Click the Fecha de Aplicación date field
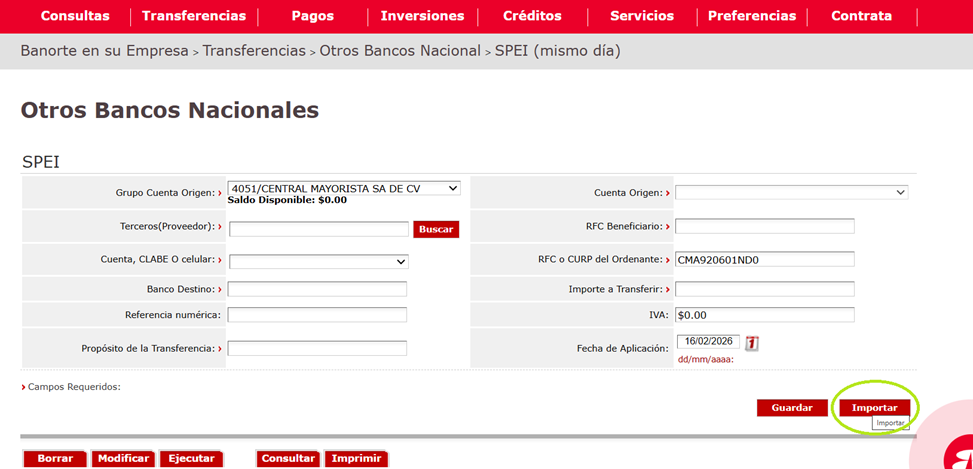The width and height of the screenshot is (973, 469). click(x=709, y=342)
